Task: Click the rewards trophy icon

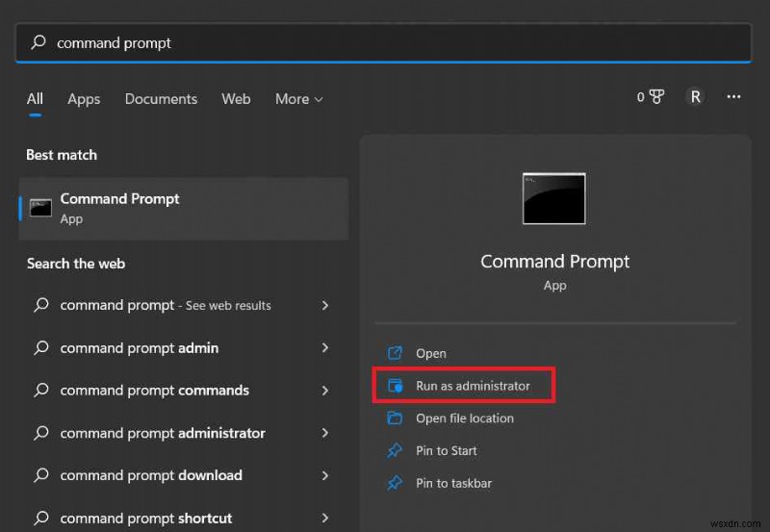Action: [656, 97]
